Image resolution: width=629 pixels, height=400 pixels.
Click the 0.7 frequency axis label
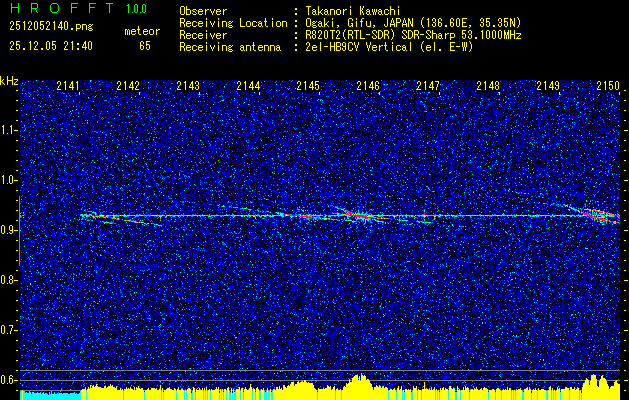coord(8,330)
